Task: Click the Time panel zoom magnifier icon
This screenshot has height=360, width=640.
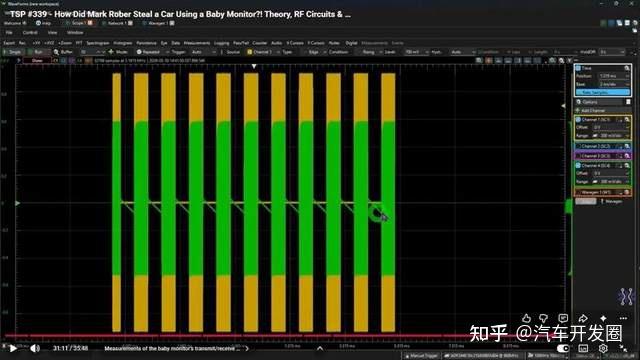Action: (x=627, y=68)
